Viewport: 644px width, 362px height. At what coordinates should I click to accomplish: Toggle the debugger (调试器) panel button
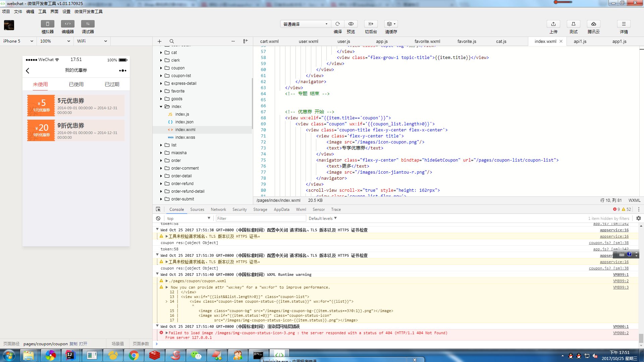click(88, 24)
